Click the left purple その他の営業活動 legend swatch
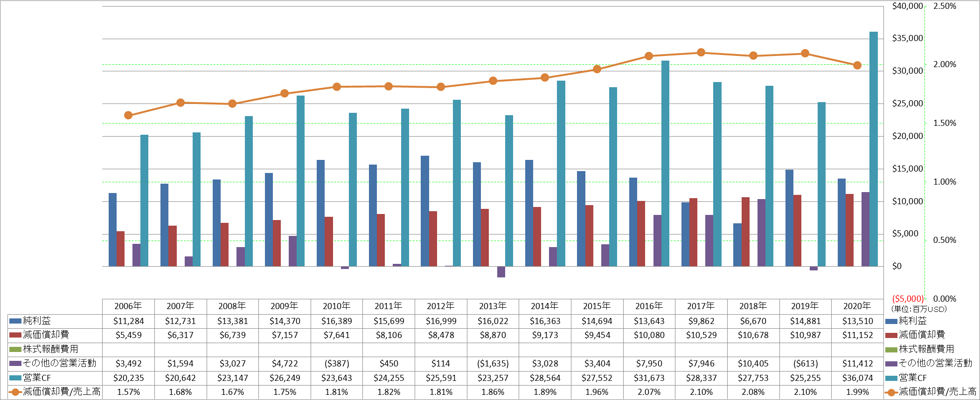The height and width of the screenshot is (400, 980). click(x=15, y=363)
